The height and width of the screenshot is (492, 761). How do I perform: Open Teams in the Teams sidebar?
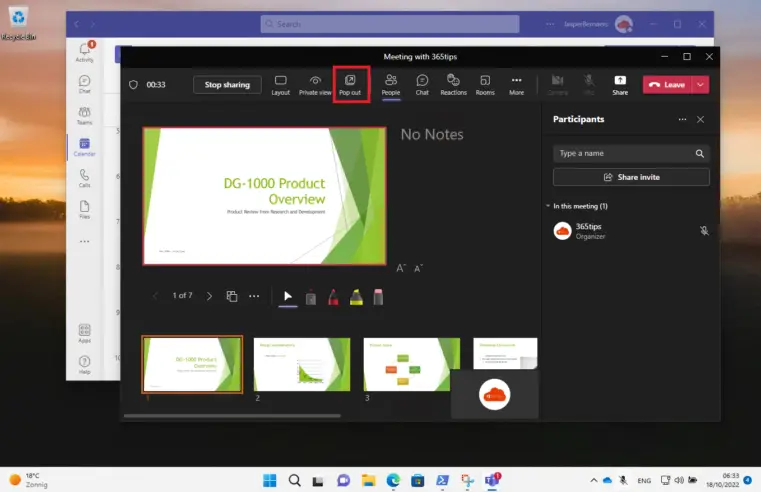click(84, 115)
